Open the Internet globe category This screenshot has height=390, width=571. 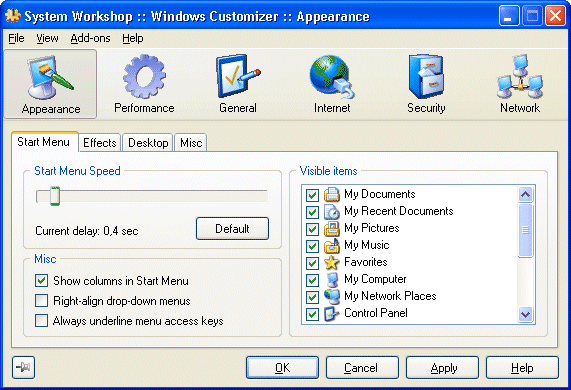tap(332, 84)
